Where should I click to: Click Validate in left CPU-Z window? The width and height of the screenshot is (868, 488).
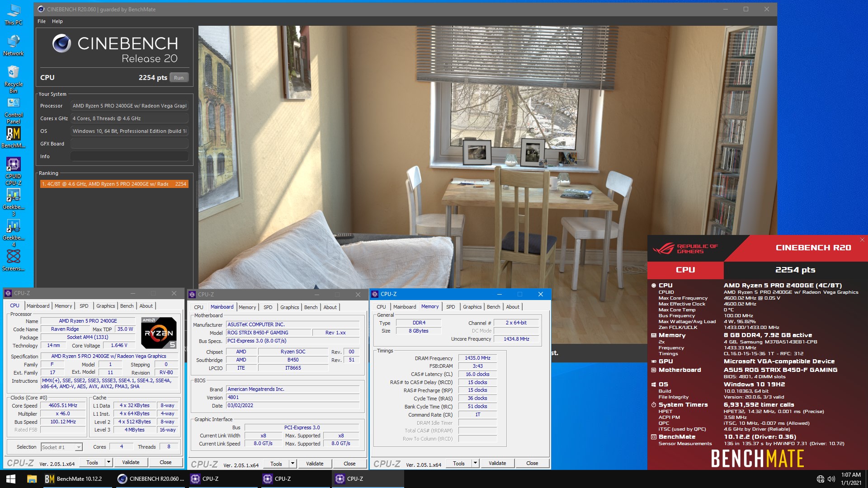pyautogui.click(x=131, y=462)
